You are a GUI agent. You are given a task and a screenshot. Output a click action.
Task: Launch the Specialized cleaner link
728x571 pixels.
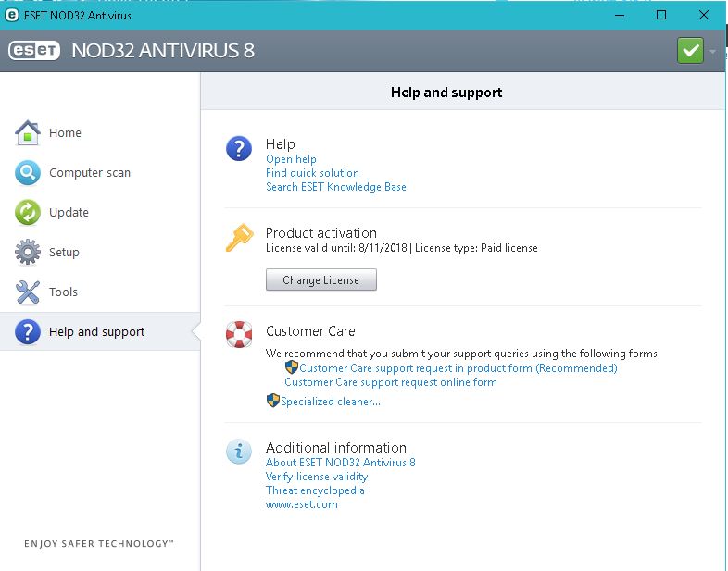(330, 402)
